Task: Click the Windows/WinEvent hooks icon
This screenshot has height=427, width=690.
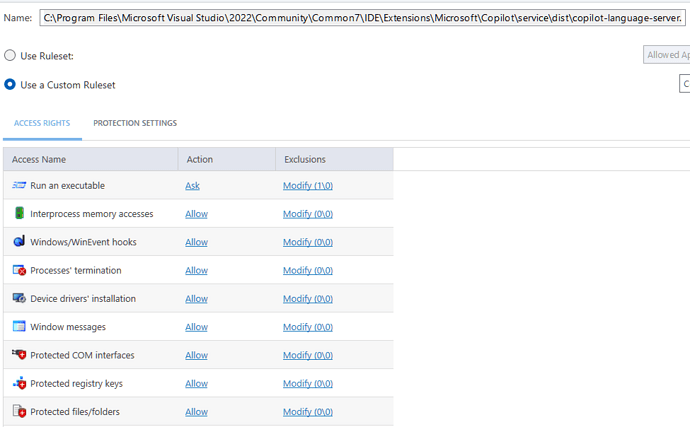Action: click(19, 241)
